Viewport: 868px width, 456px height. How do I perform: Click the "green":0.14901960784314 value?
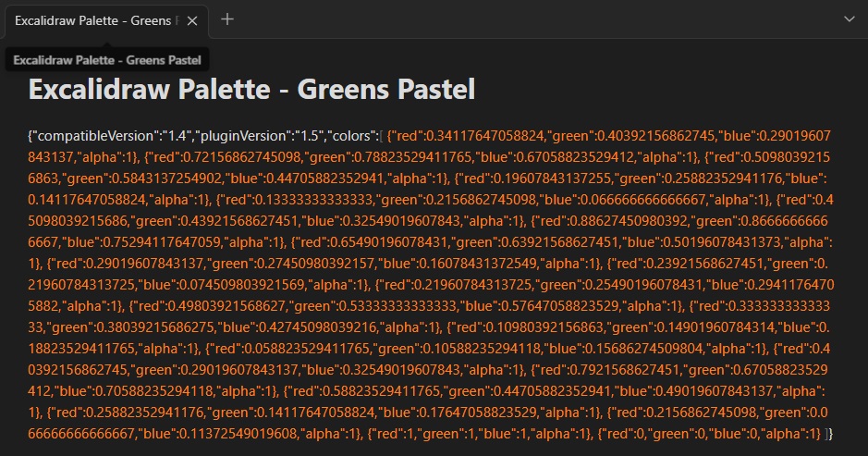(691, 327)
